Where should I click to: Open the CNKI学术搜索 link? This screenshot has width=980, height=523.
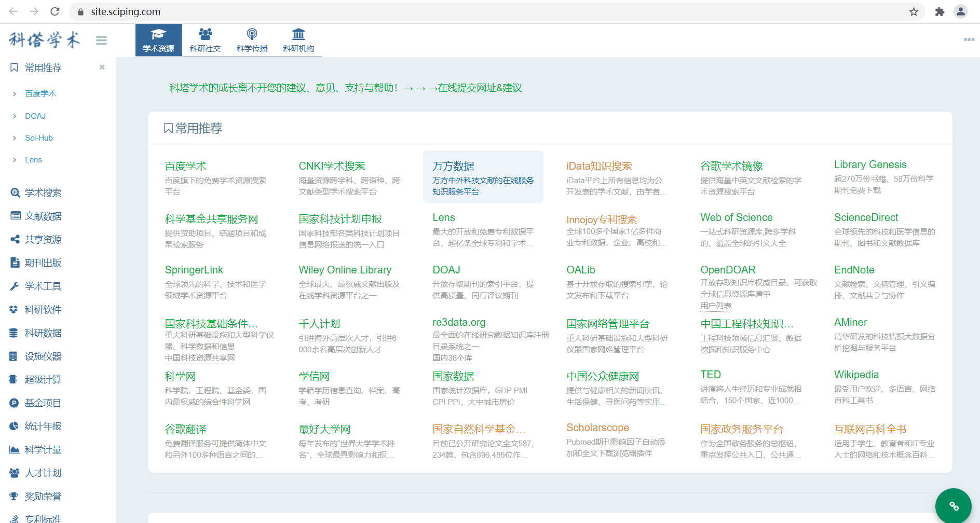pos(332,166)
